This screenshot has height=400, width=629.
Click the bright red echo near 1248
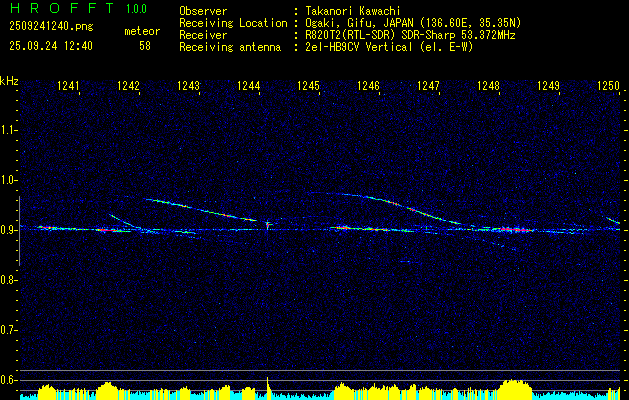(515, 229)
